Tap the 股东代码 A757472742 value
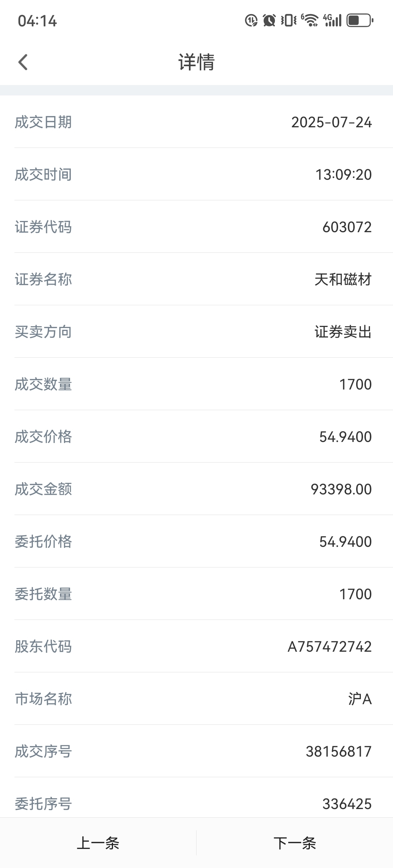 pos(330,647)
